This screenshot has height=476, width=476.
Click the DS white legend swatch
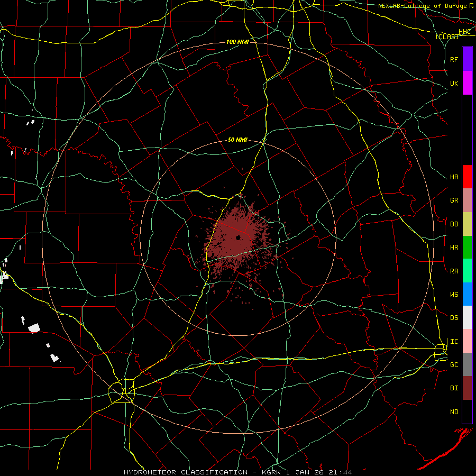click(x=467, y=317)
